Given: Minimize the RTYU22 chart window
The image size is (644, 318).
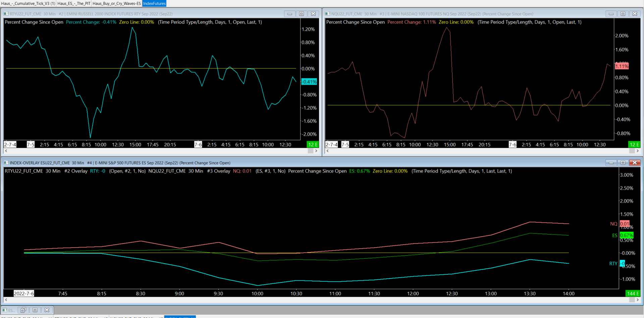Looking at the screenshot, I should [289, 14].
